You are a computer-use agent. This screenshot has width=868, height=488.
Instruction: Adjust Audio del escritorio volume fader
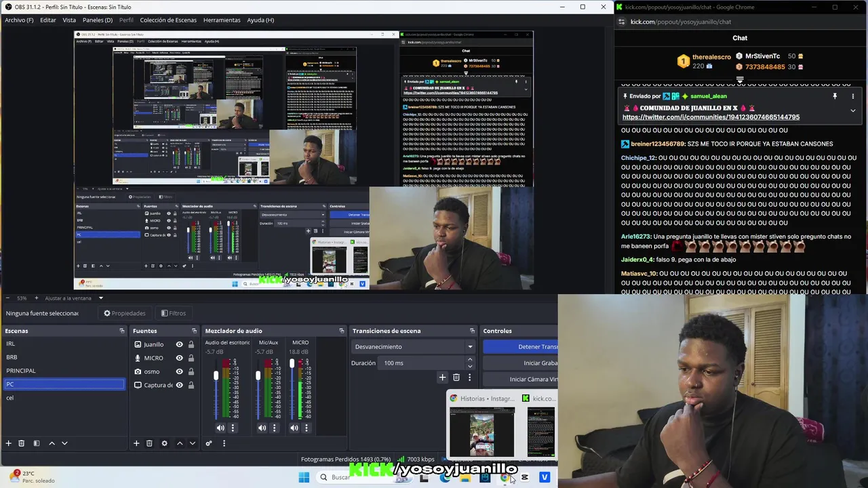[x=216, y=376]
